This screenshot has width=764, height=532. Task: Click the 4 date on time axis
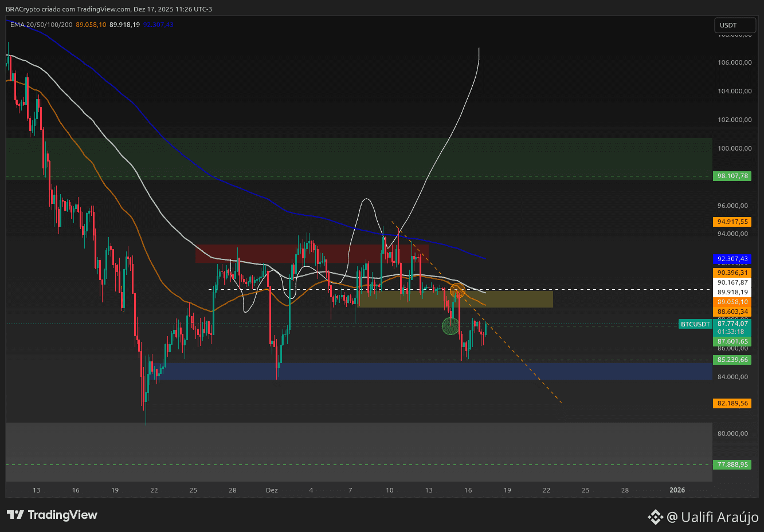[311, 490]
